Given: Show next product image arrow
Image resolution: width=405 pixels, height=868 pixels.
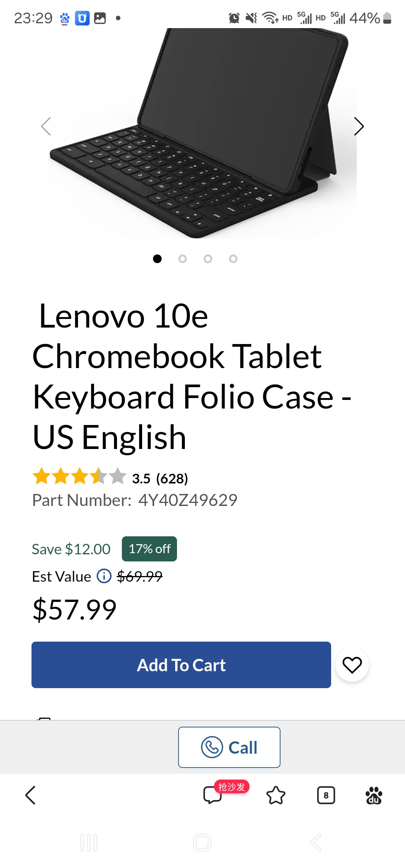Looking at the screenshot, I should click(358, 126).
